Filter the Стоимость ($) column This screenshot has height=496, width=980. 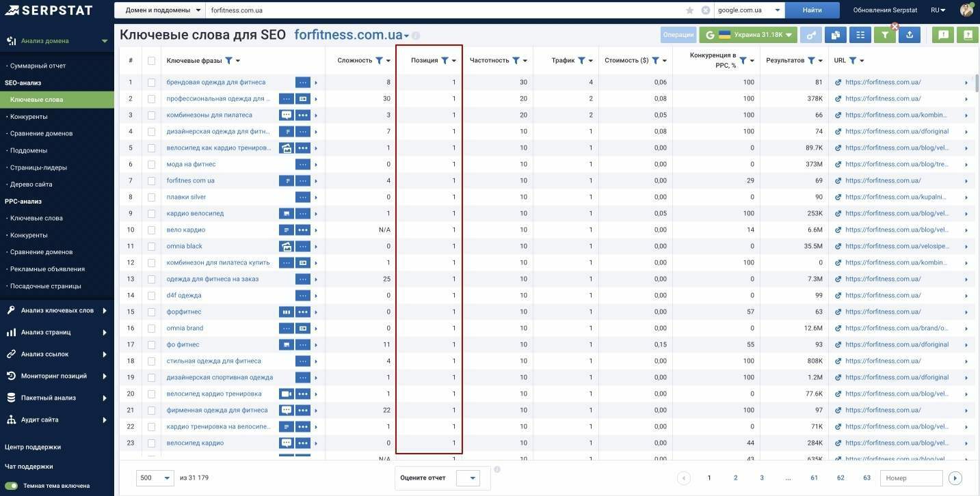pyautogui.click(x=655, y=60)
